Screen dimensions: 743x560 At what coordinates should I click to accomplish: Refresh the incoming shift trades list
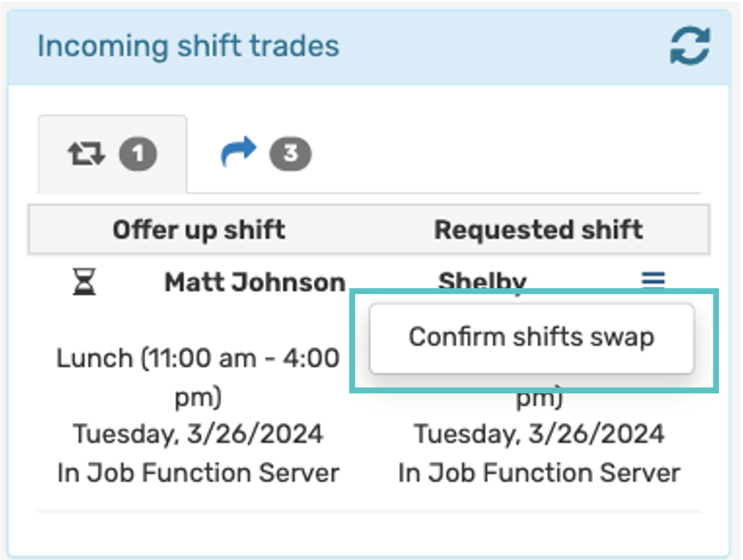[x=690, y=46]
